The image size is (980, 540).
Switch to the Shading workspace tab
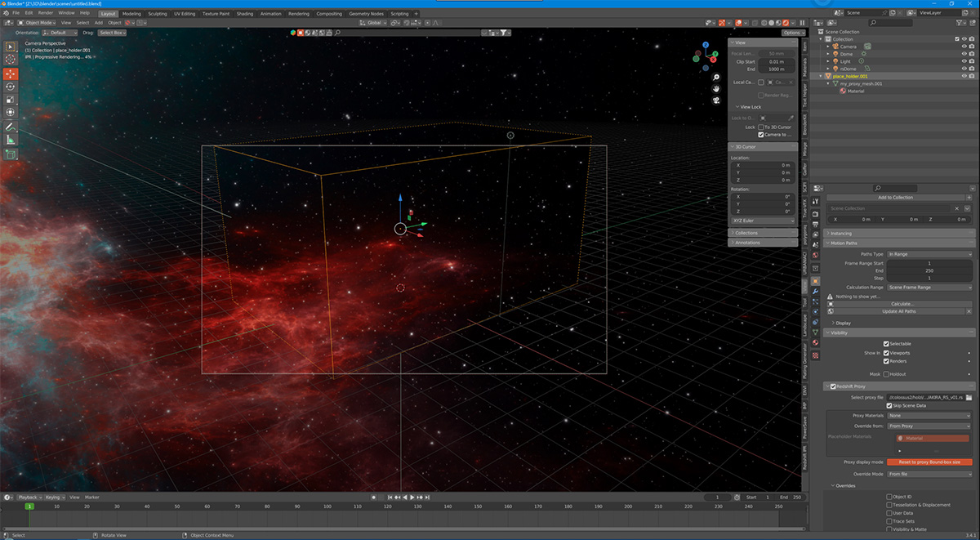pyautogui.click(x=244, y=14)
